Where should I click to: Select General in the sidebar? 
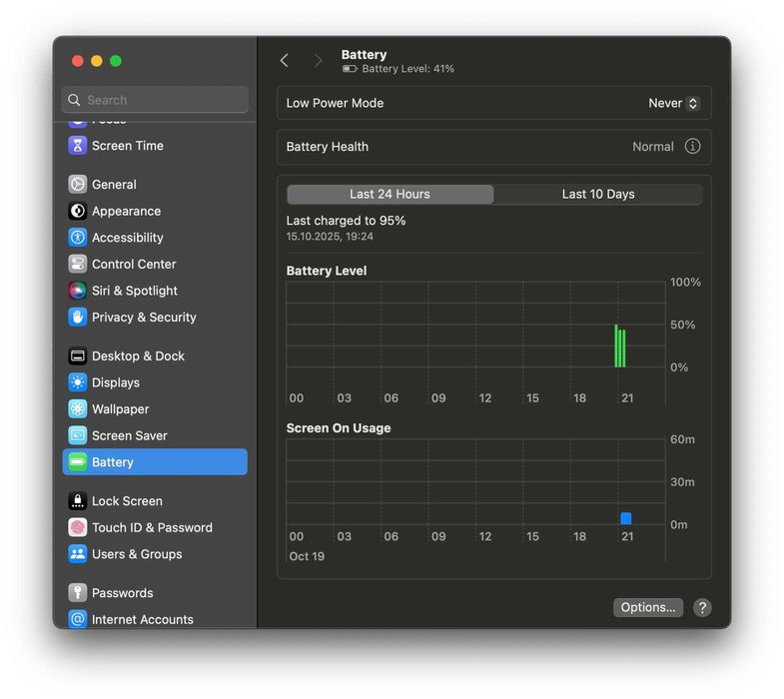click(x=155, y=184)
